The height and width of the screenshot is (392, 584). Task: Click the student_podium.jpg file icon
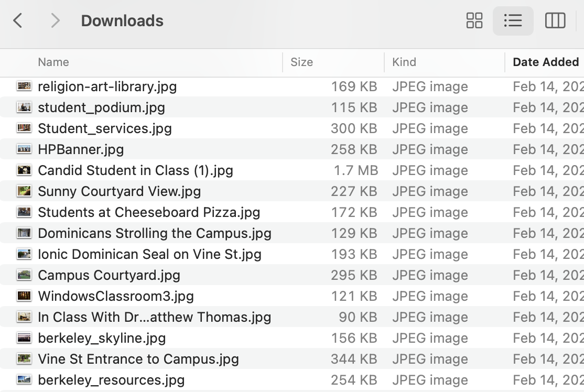(x=24, y=107)
